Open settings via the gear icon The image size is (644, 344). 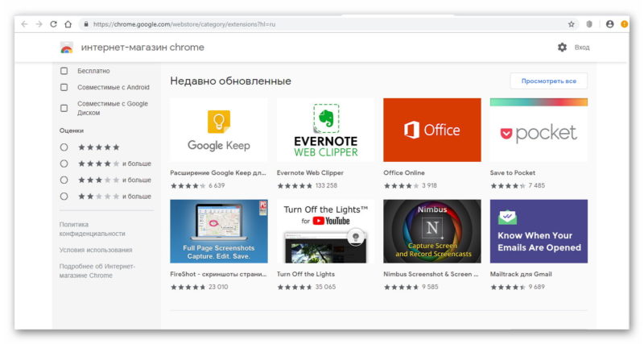562,48
